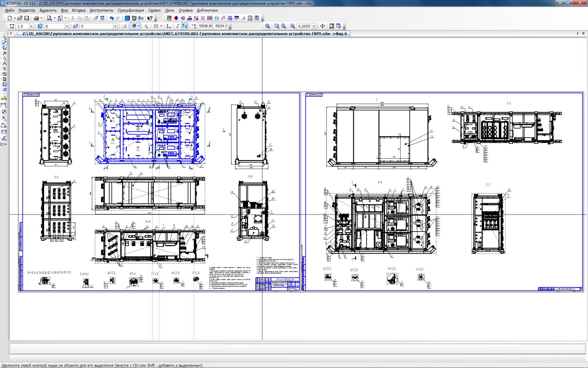The width and height of the screenshot is (588, 368).
Task: Click the document tab close X button
Action: click(x=583, y=33)
